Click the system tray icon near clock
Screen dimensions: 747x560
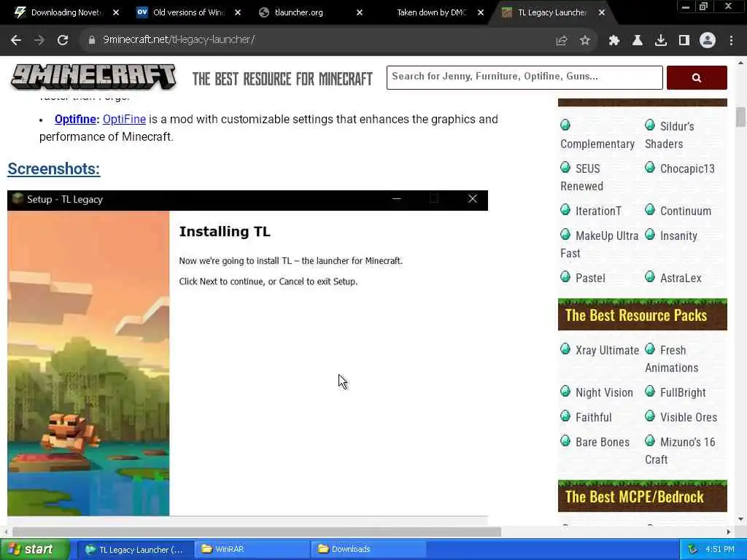click(x=693, y=550)
